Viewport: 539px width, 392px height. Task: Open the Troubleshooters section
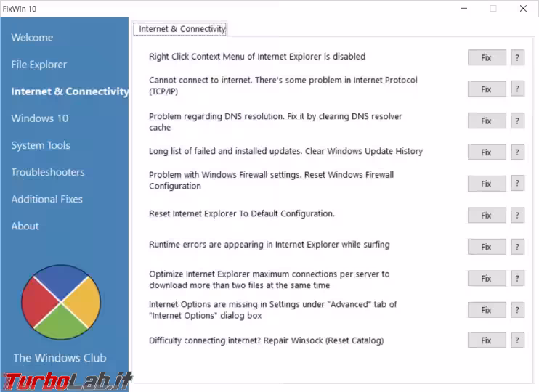[48, 172]
